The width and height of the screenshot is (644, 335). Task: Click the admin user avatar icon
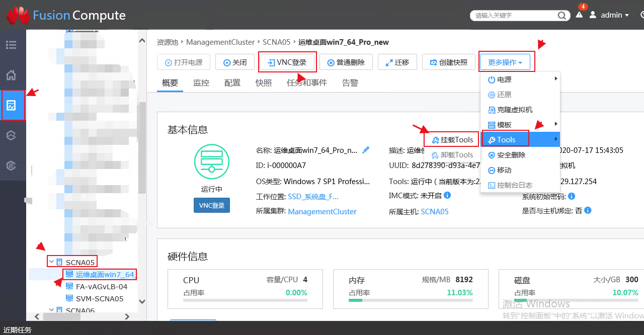pos(593,15)
